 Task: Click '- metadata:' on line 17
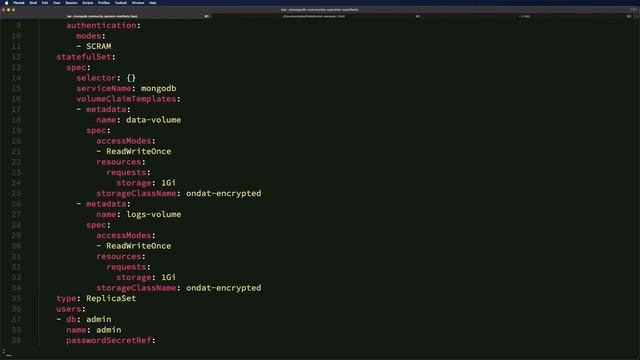click(103, 109)
